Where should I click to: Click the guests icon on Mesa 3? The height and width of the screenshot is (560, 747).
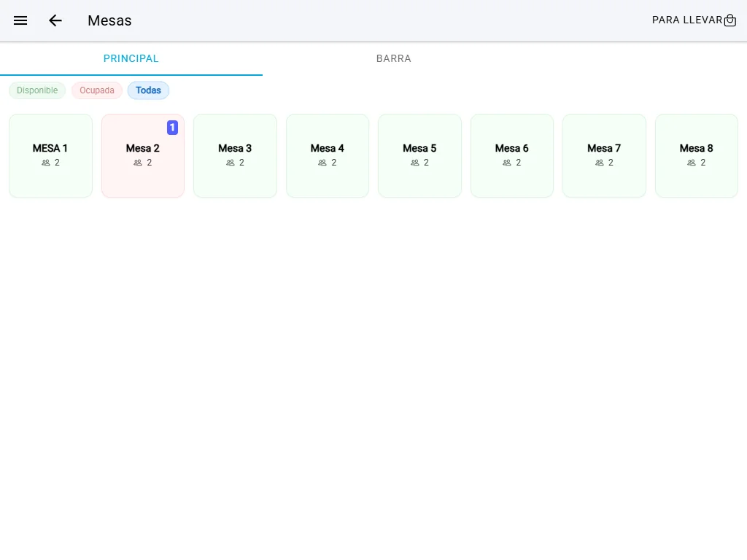tap(230, 163)
